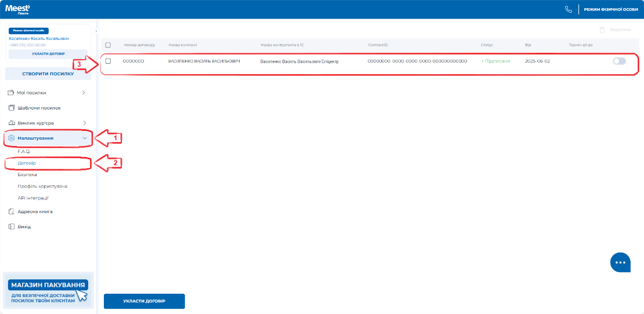
Task: Click РЕЖИМ ФІЗИЧНОЇ ОСОБИ in header
Action: click(x=612, y=9)
